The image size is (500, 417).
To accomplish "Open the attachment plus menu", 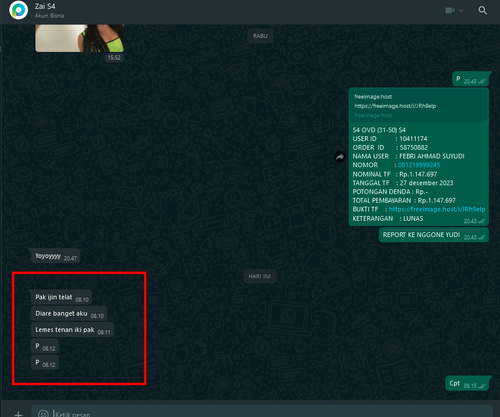I will tap(19, 414).
